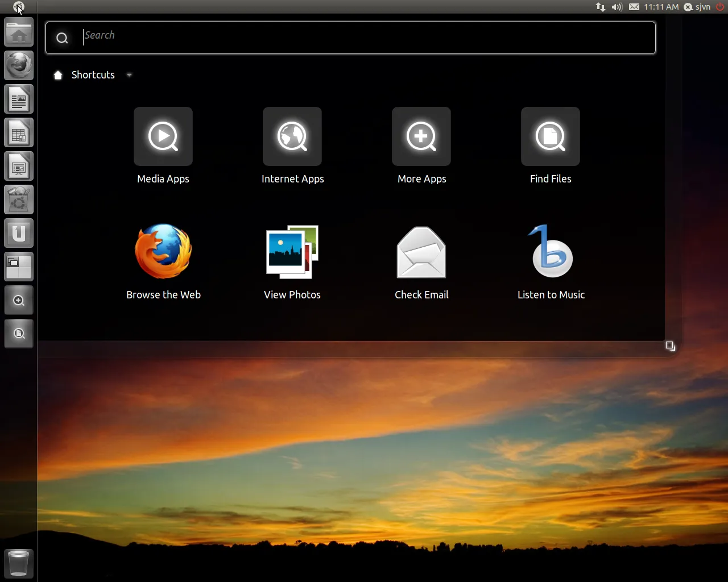This screenshot has width=728, height=582.
Task: Open the Media Apps shortcut
Action: tap(163, 136)
